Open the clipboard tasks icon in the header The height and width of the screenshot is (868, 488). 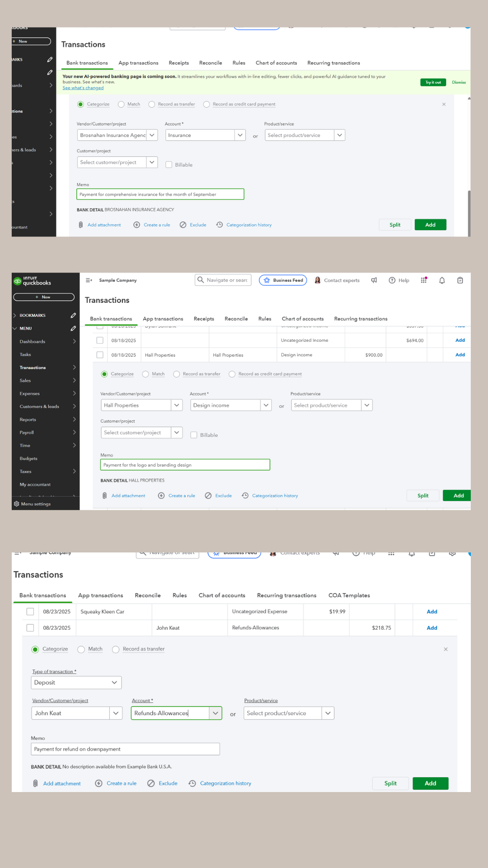pyautogui.click(x=460, y=280)
